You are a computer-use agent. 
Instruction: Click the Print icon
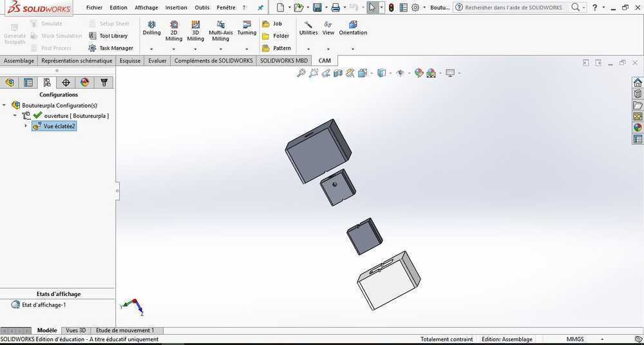click(x=336, y=7)
